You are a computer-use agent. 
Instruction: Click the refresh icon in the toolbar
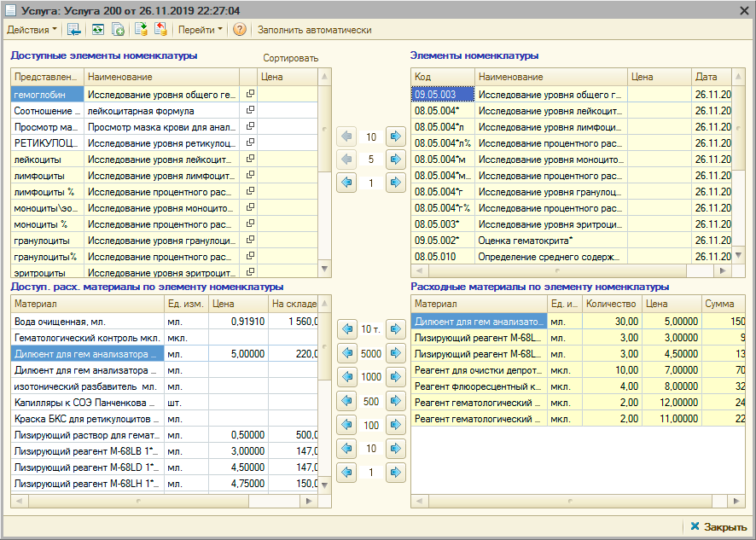(97, 30)
